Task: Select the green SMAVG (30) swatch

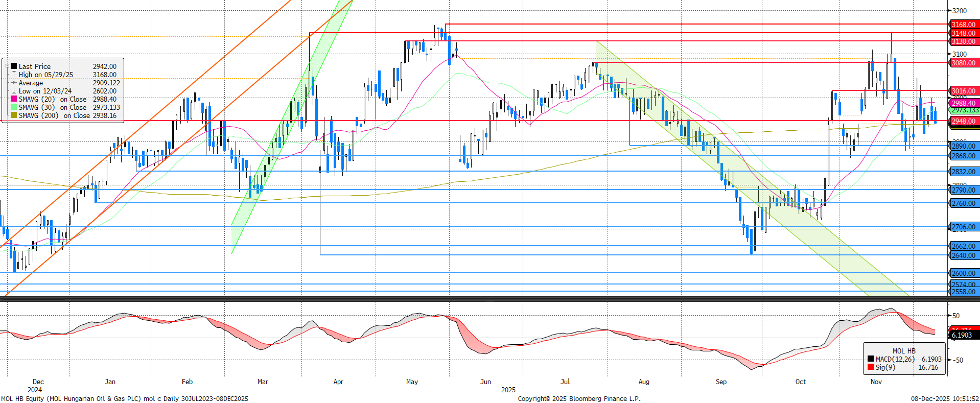Action: point(14,107)
